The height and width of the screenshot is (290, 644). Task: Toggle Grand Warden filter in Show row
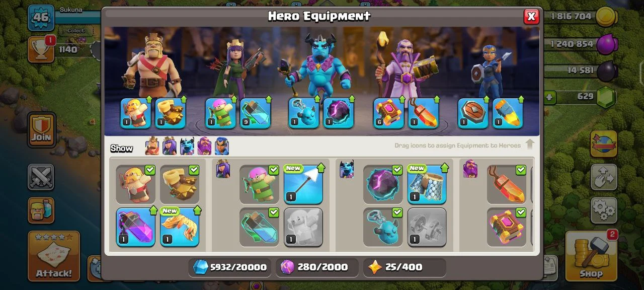pos(204,146)
